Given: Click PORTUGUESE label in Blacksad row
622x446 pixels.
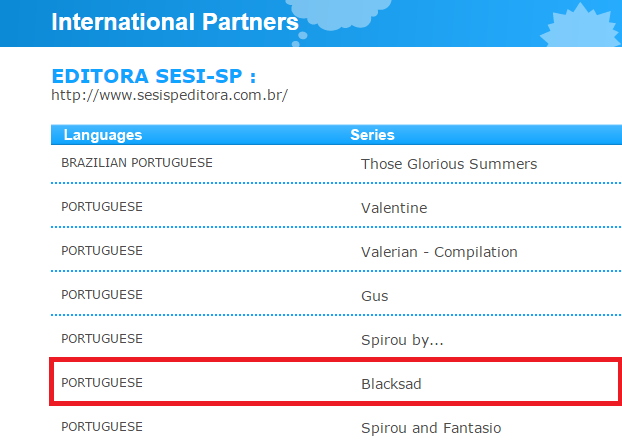Looking at the screenshot, I should tap(102, 383).
